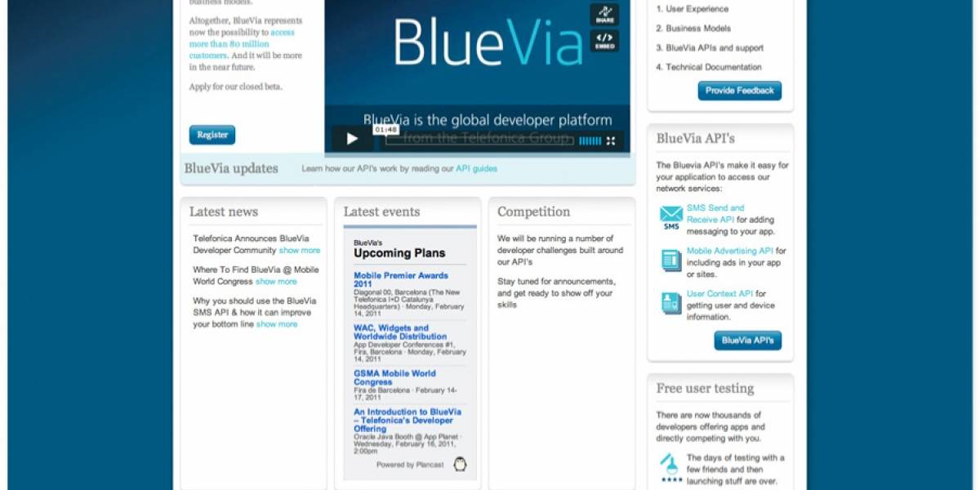Click the 'BlueVia updates' heading
The height and width of the screenshot is (490, 980).
231,169
